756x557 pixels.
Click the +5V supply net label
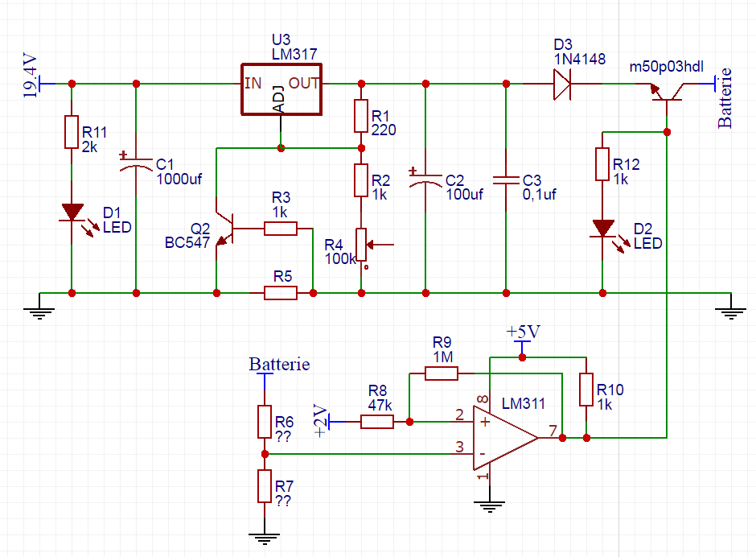tap(523, 332)
